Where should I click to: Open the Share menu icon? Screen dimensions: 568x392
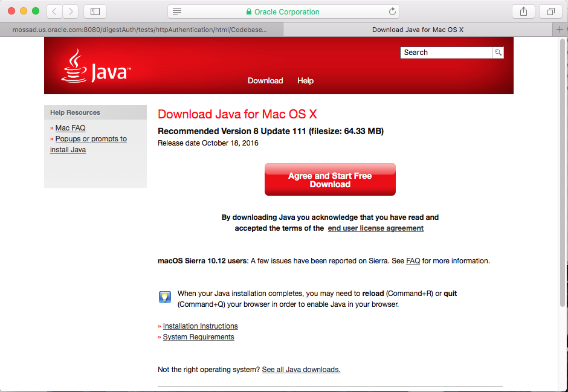[x=523, y=11]
